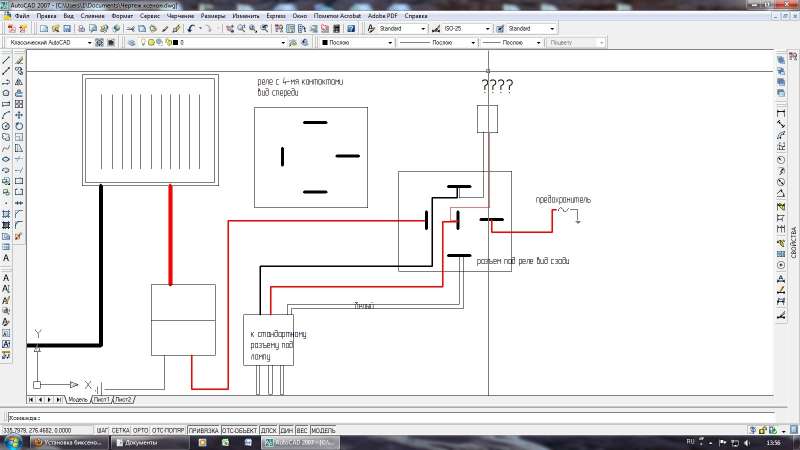The width and height of the screenshot is (800, 450).
Task: Select the Ellipse draw tool
Action: click(6, 159)
